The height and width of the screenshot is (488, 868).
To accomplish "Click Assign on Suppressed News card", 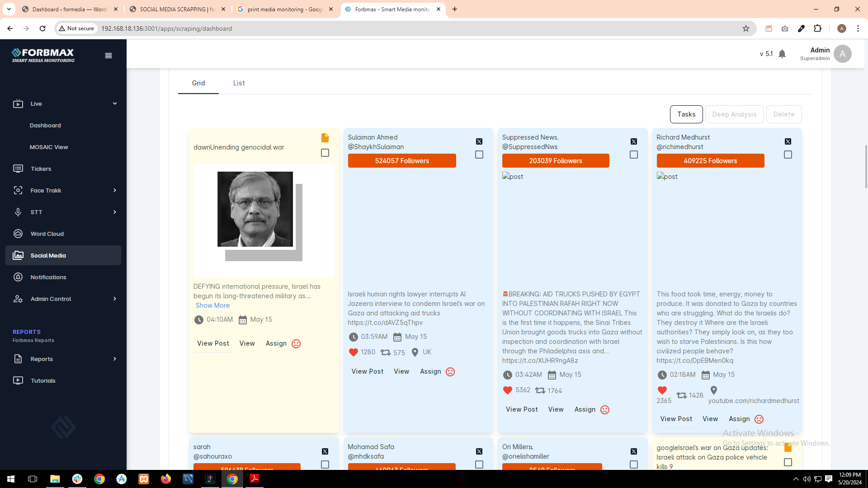I will (585, 409).
